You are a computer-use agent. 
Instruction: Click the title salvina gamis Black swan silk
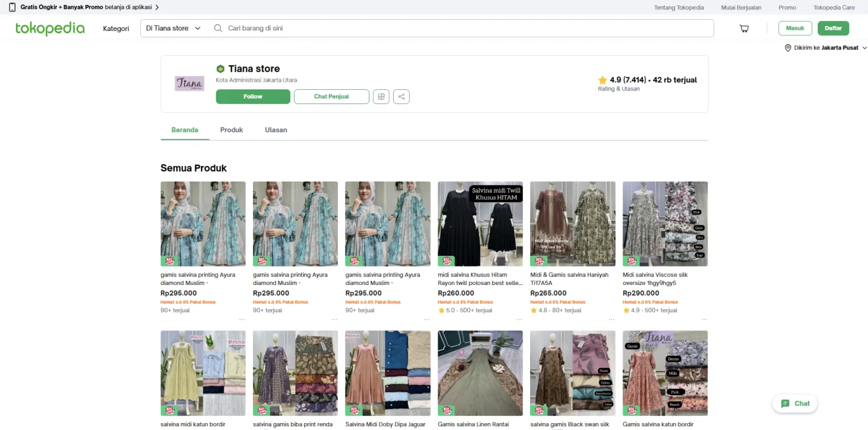click(570, 424)
